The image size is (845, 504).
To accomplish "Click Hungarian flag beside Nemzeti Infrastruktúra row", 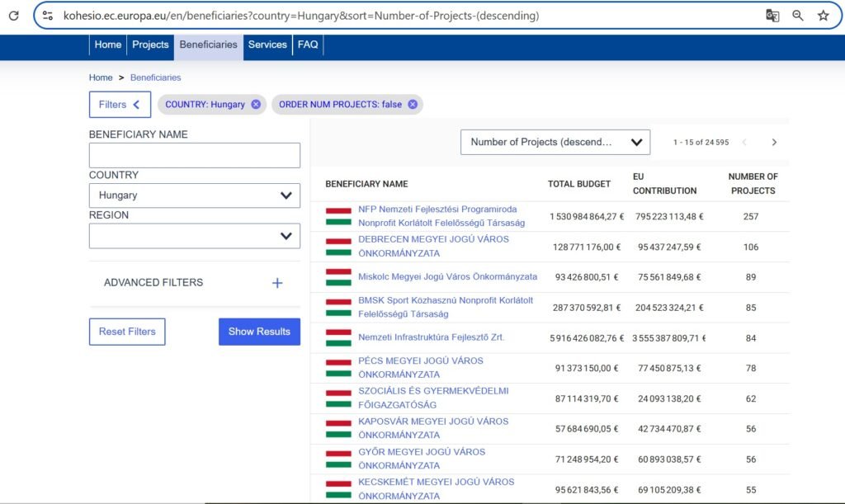I will click(x=338, y=337).
